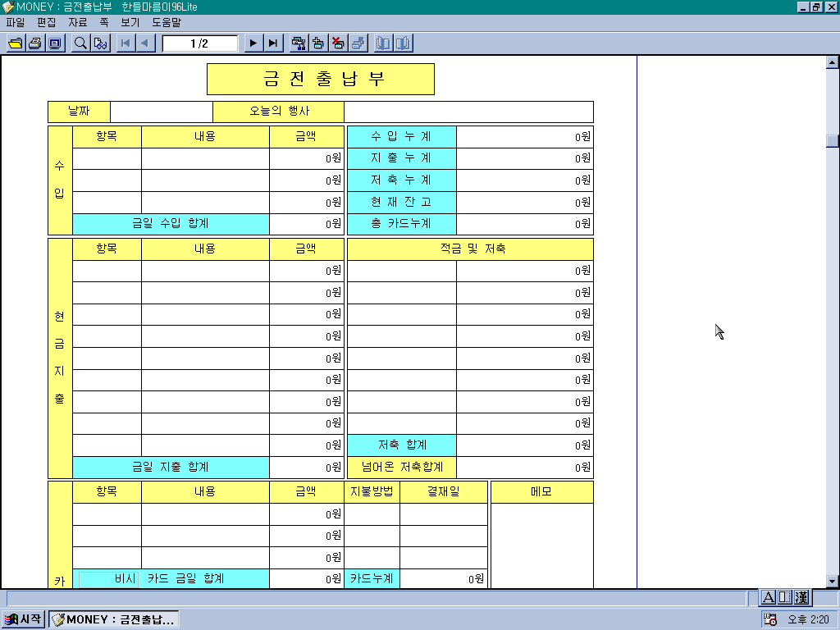
Task: Click the right open-book toolbar icon
Action: tap(403, 43)
